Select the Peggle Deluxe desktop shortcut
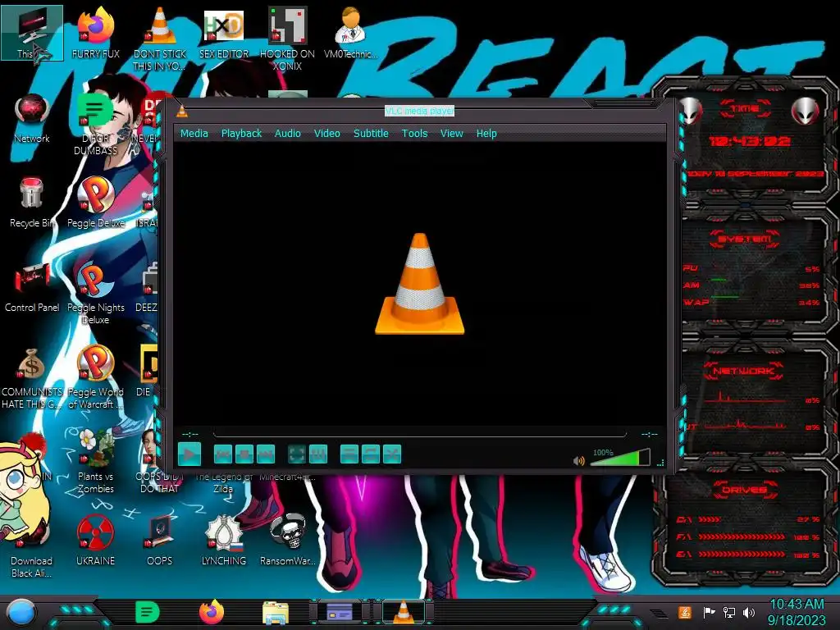The height and width of the screenshot is (630, 840). (x=95, y=203)
